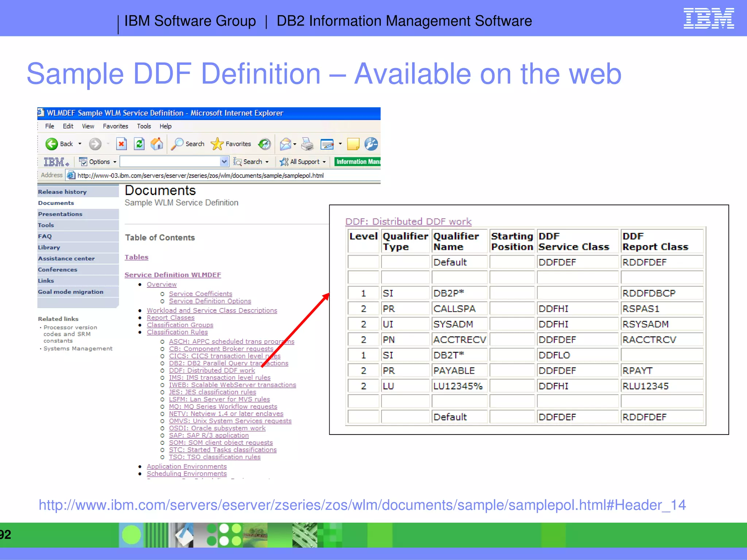Click the blue Messenger toolbar icon
Image resolution: width=747 pixels, height=560 pixels.
tap(371, 144)
